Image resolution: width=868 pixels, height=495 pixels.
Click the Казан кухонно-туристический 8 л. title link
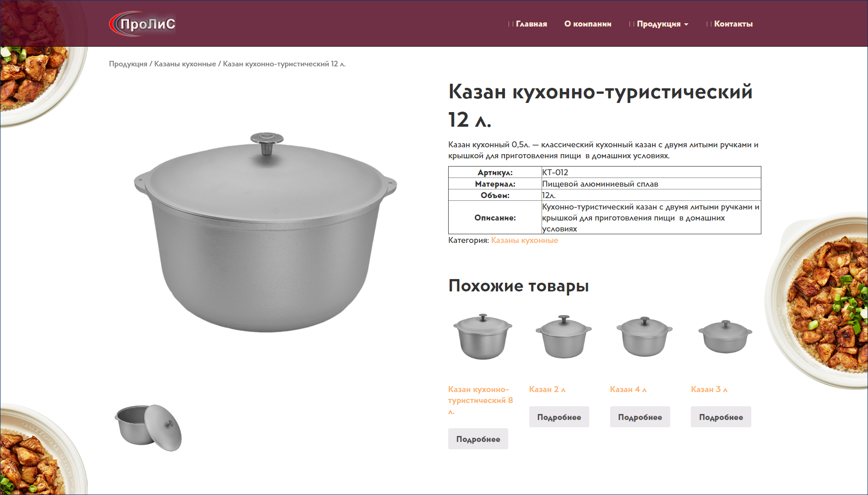(x=480, y=400)
